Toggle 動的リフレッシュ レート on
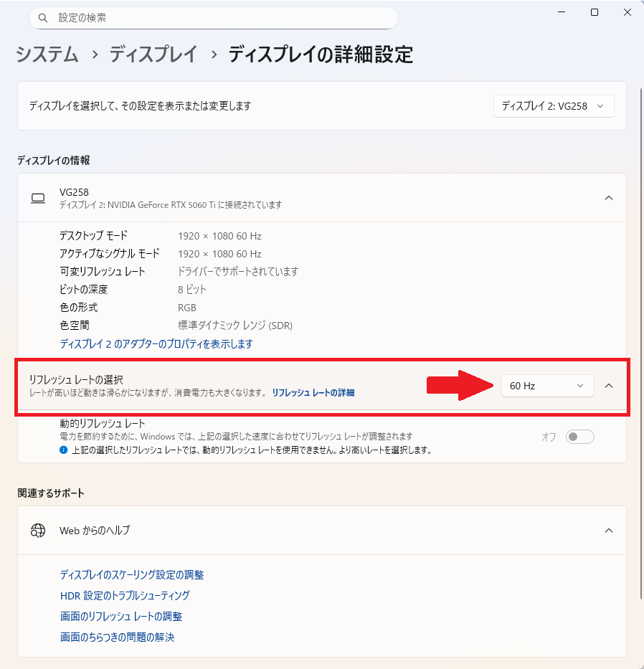Image resolution: width=644 pixels, height=669 pixels. tap(579, 436)
